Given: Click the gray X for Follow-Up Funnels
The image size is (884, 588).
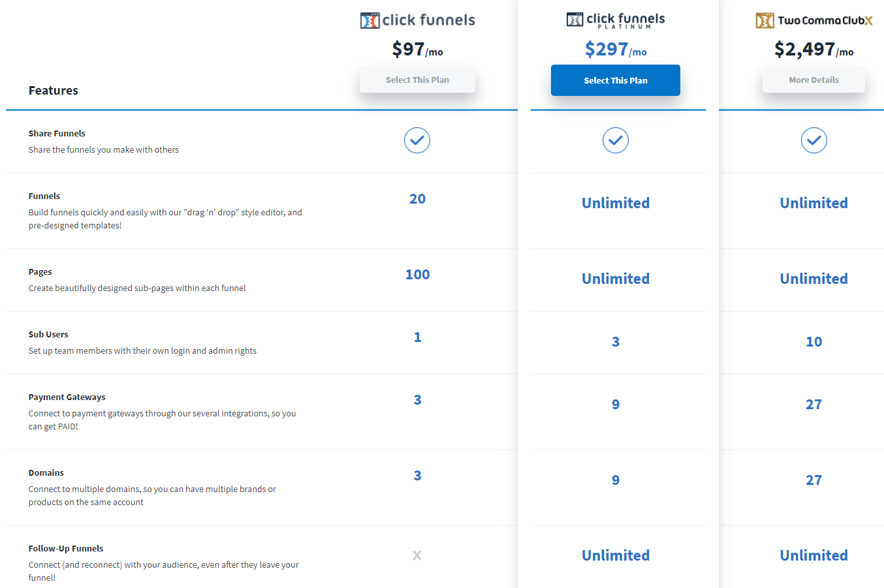Looking at the screenshot, I should pyautogui.click(x=417, y=555).
